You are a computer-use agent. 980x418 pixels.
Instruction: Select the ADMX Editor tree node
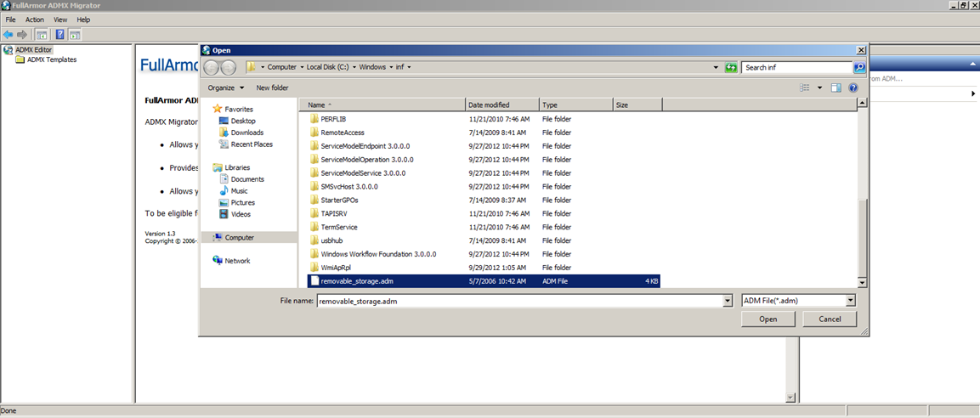(x=34, y=49)
